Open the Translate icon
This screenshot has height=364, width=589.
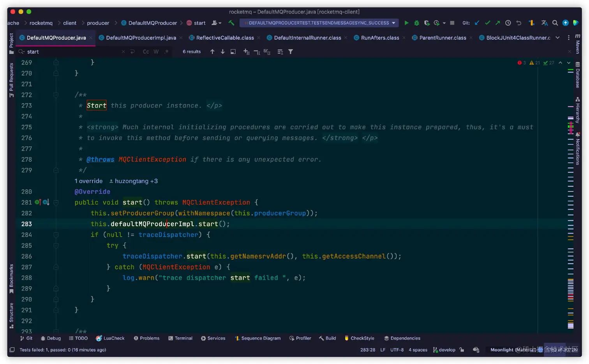pos(545,23)
